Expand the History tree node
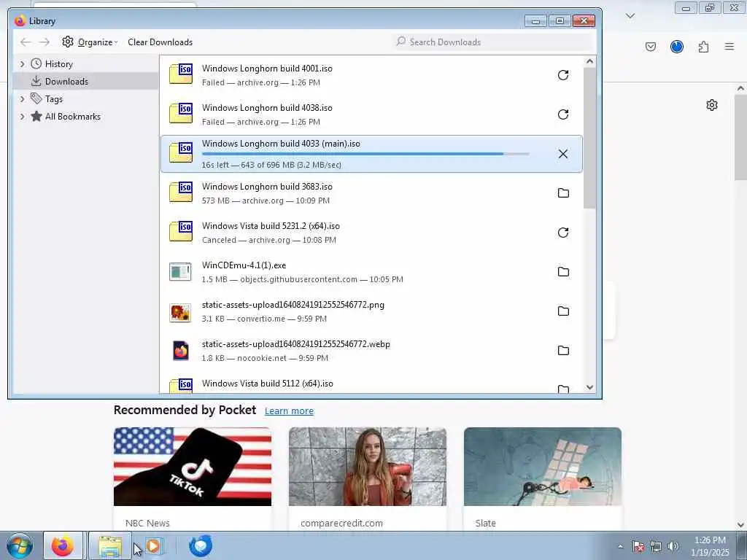Image resolution: width=747 pixels, height=560 pixels. click(x=22, y=64)
